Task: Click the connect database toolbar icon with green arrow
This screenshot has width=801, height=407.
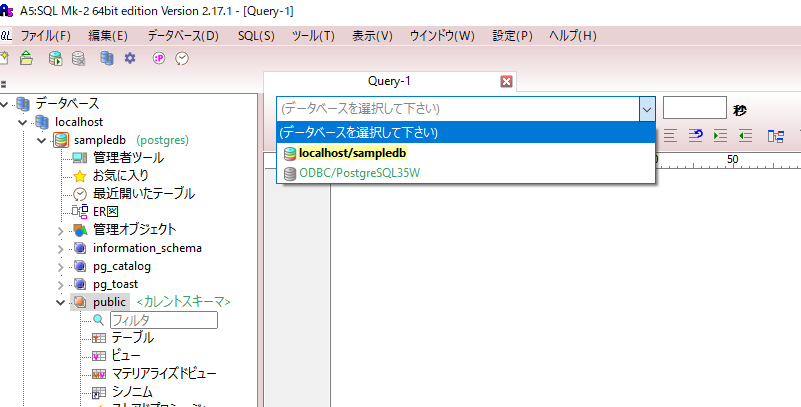Action: [55, 58]
